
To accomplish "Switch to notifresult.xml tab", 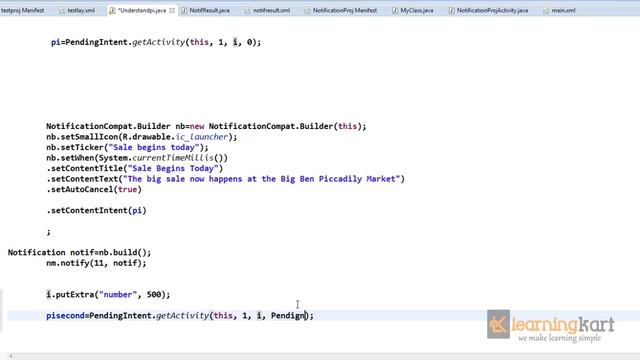I will point(271,10).
